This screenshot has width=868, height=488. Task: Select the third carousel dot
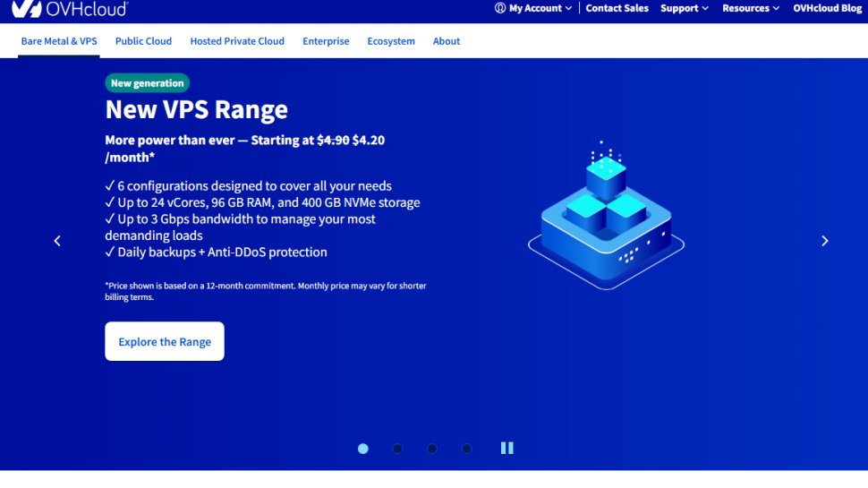coord(432,449)
